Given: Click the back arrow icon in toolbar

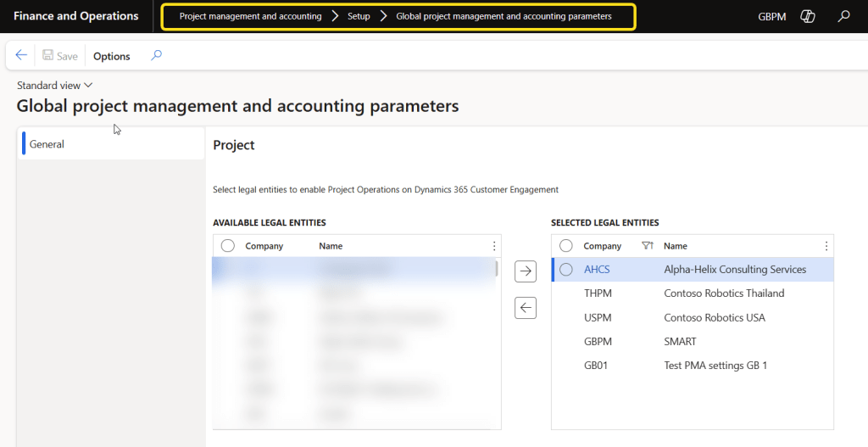Looking at the screenshot, I should pos(21,56).
